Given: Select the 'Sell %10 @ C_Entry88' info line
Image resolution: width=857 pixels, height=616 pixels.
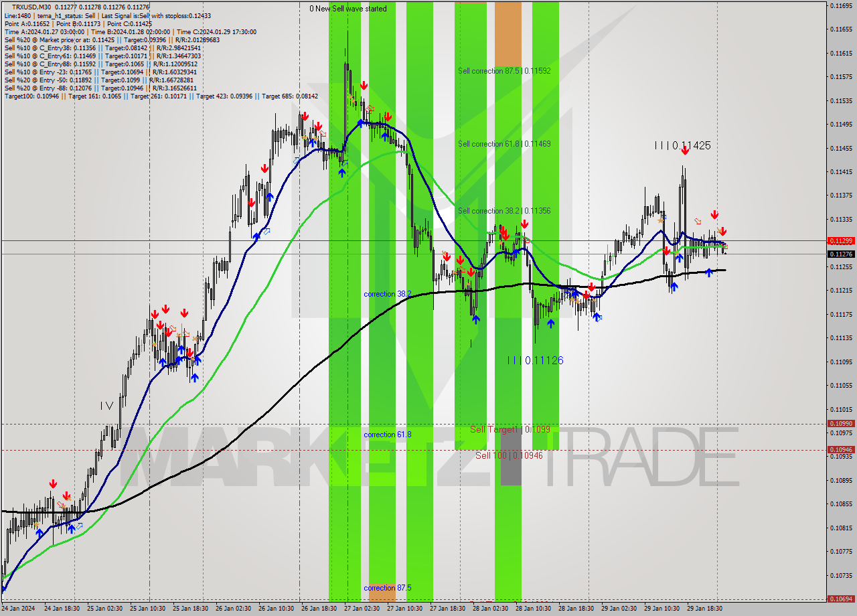Looking at the screenshot, I should click(101, 64).
